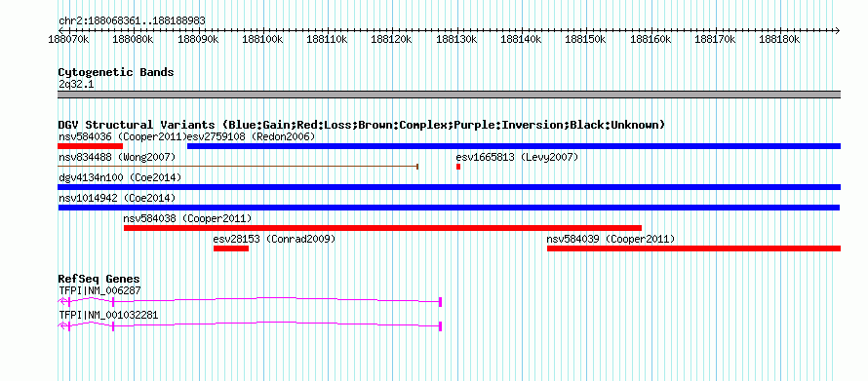The image size is (868, 381).
Task: Click the brown nsv834488 complex variant line
Action: coord(238,166)
